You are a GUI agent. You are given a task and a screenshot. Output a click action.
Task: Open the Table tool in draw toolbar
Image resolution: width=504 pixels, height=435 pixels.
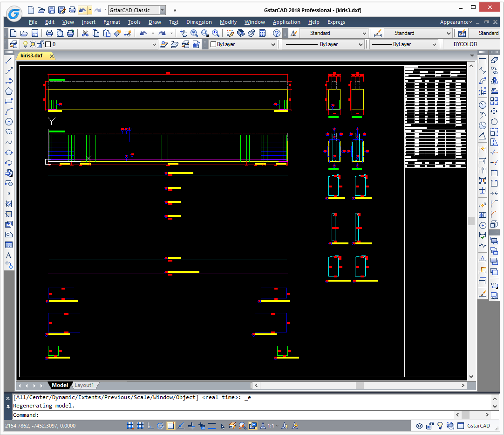coord(9,245)
